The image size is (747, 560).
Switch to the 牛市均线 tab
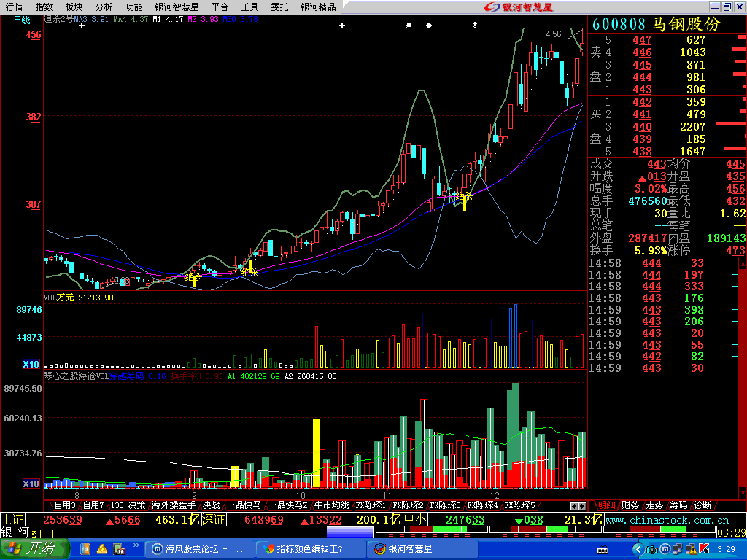tap(332, 505)
